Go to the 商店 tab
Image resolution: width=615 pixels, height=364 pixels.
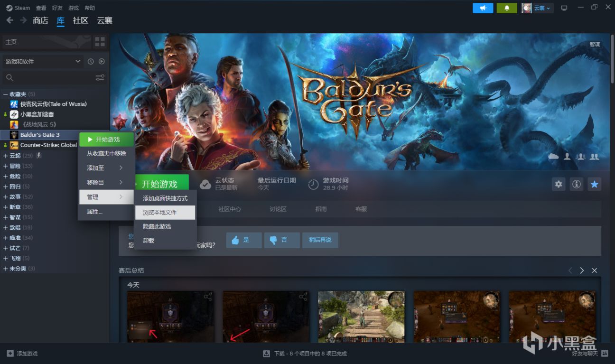[x=40, y=20]
